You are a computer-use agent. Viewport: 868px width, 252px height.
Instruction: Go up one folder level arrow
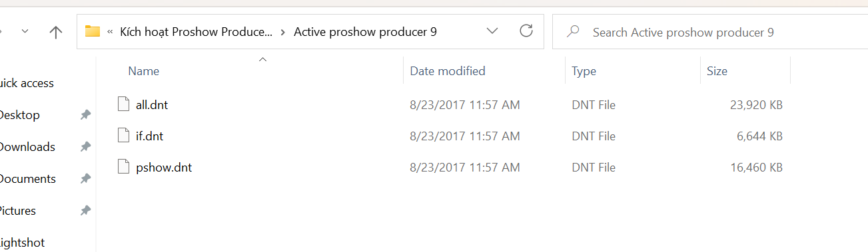[56, 32]
